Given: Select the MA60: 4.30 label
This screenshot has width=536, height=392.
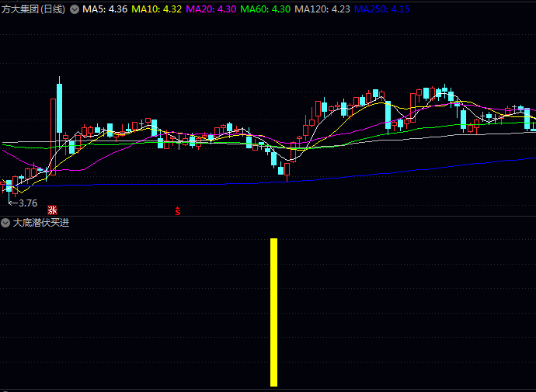Looking at the screenshot, I should (x=265, y=9).
